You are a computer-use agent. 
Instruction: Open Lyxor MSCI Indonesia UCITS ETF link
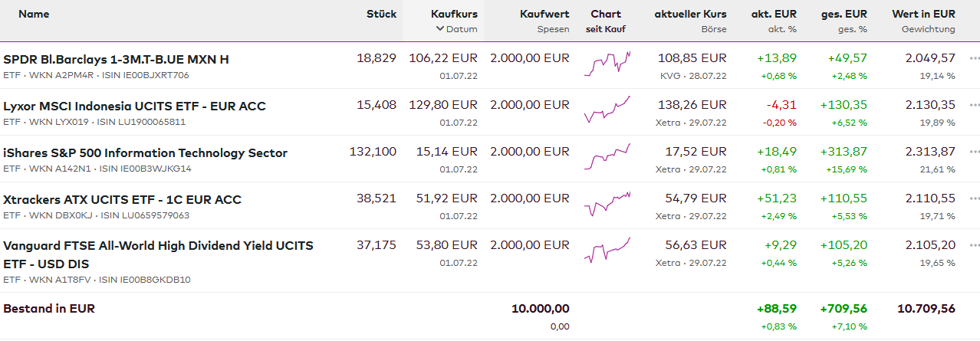[134, 106]
